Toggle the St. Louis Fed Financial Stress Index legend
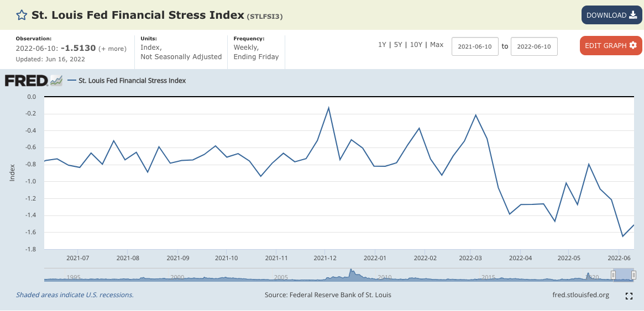The width and height of the screenshot is (644, 311). click(127, 81)
